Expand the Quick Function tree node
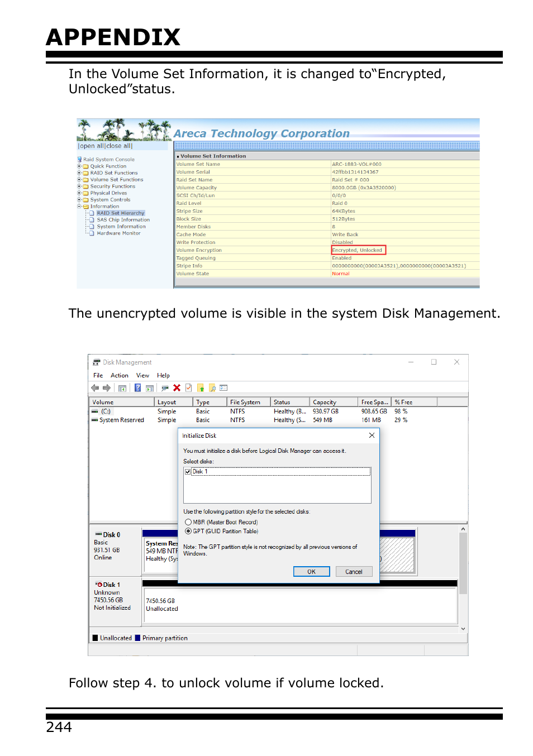The width and height of the screenshot is (533, 756). (x=79, y=166)
